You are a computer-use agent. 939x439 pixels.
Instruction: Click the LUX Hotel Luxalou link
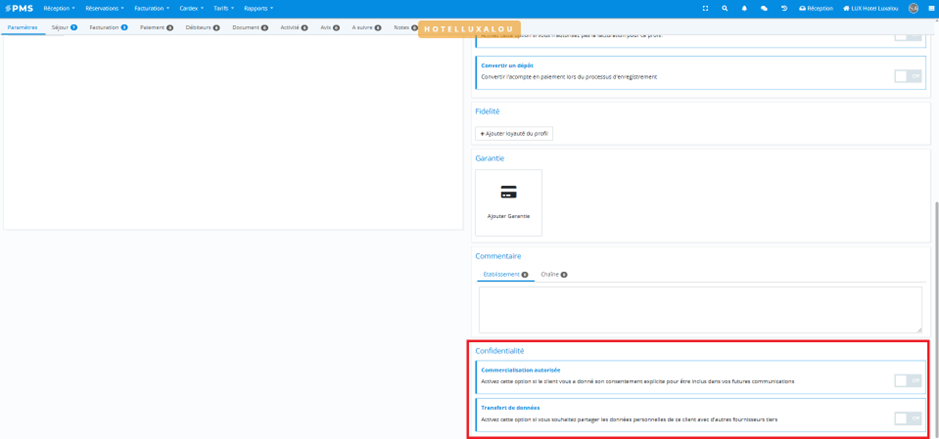pyautogui.click(x=870, y=8)
